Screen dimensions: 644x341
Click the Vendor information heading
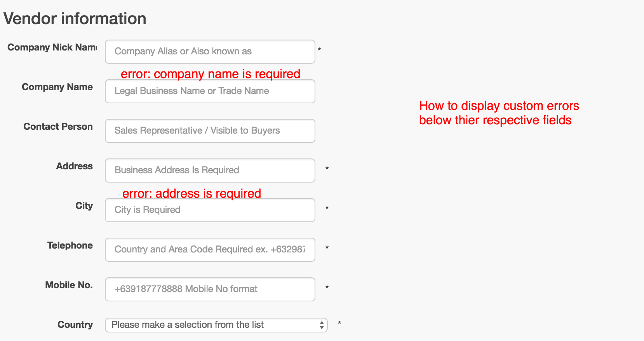75,19
